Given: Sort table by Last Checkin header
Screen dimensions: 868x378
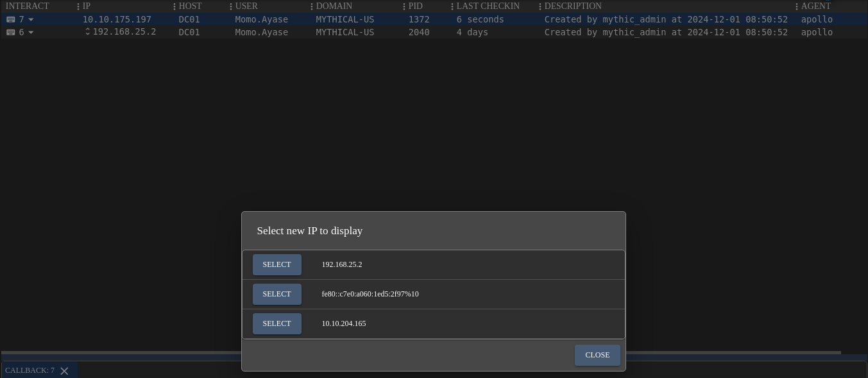Looking at the screenshot, I should (488, 6).
